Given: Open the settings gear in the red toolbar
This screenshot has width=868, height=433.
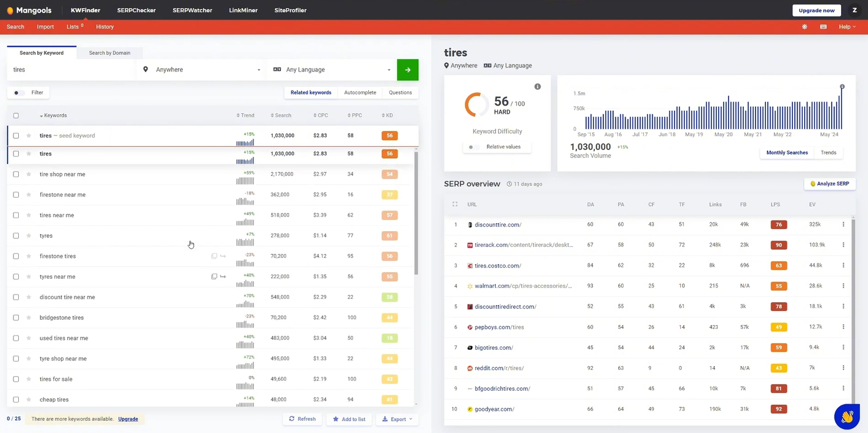Looking at the screenshot, I should pos(804,26).
